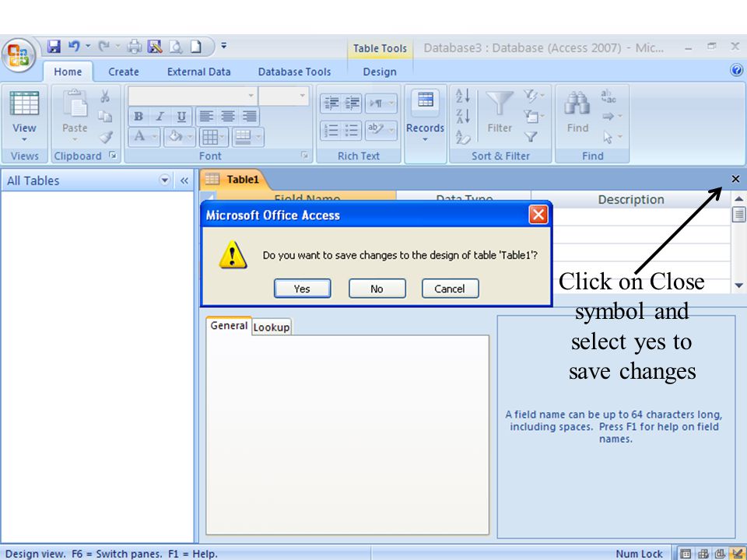The width and height of the screenshot is (747, 560).
Task: Center the text alignment
Action: click(228, 116)
